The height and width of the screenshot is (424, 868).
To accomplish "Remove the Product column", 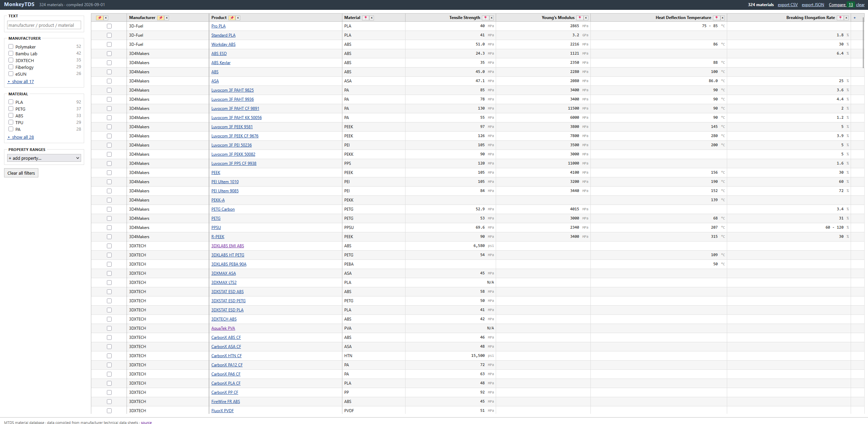I will [238, 18].
